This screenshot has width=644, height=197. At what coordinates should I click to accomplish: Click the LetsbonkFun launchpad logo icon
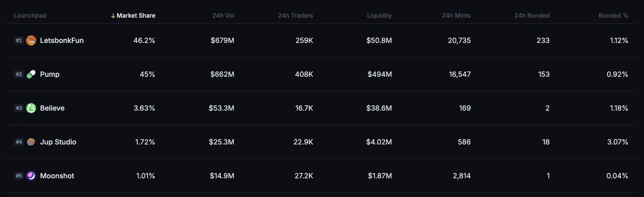[x=31, y=40]
